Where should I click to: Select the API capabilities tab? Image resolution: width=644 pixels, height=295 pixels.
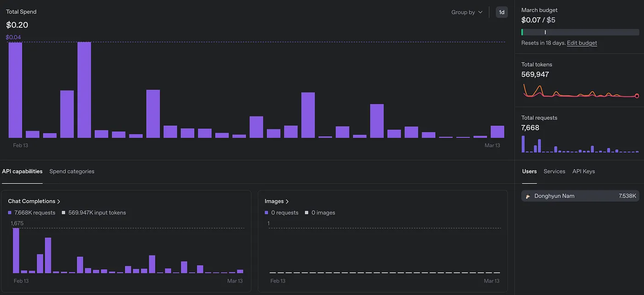[22, 171]
